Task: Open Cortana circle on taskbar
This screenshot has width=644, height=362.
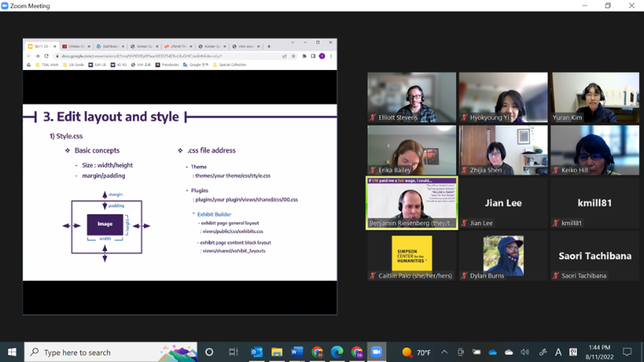Action: pos(209,352)
